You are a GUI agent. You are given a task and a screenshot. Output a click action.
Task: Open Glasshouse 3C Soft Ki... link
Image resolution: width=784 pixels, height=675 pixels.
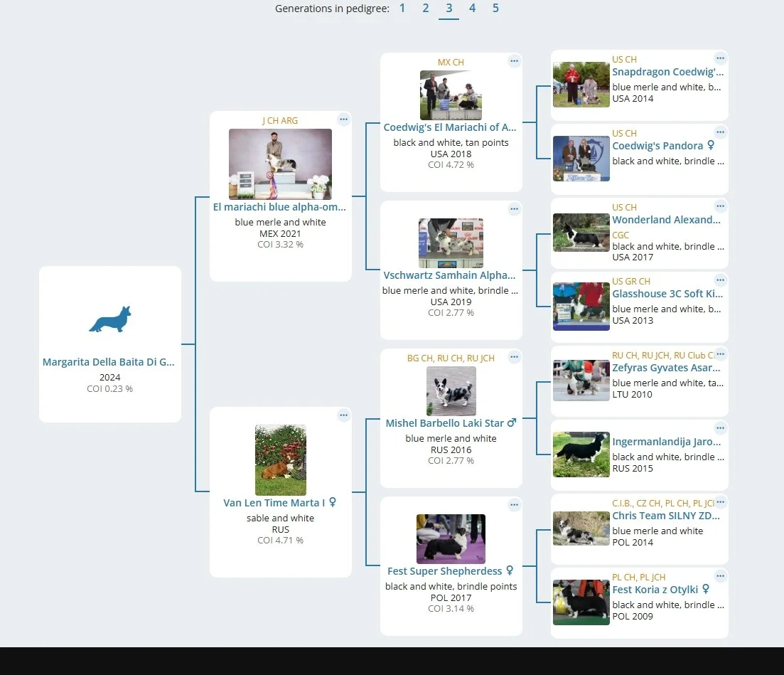(667, 294)
